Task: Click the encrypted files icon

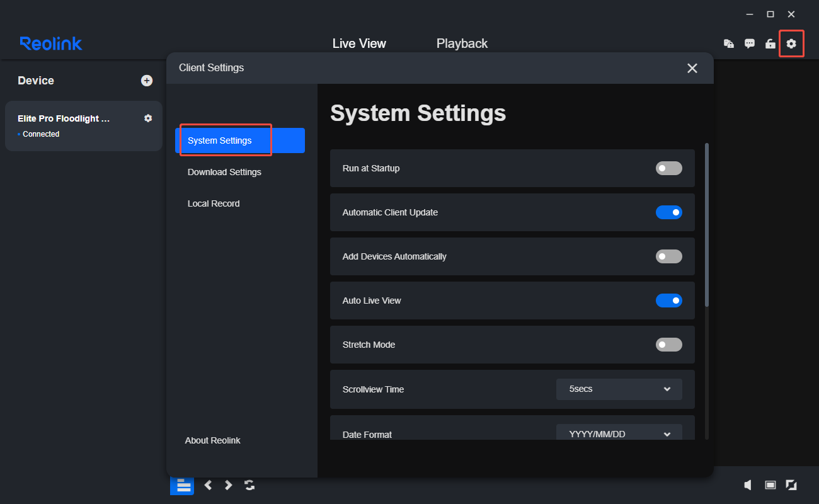Action: 728,43
